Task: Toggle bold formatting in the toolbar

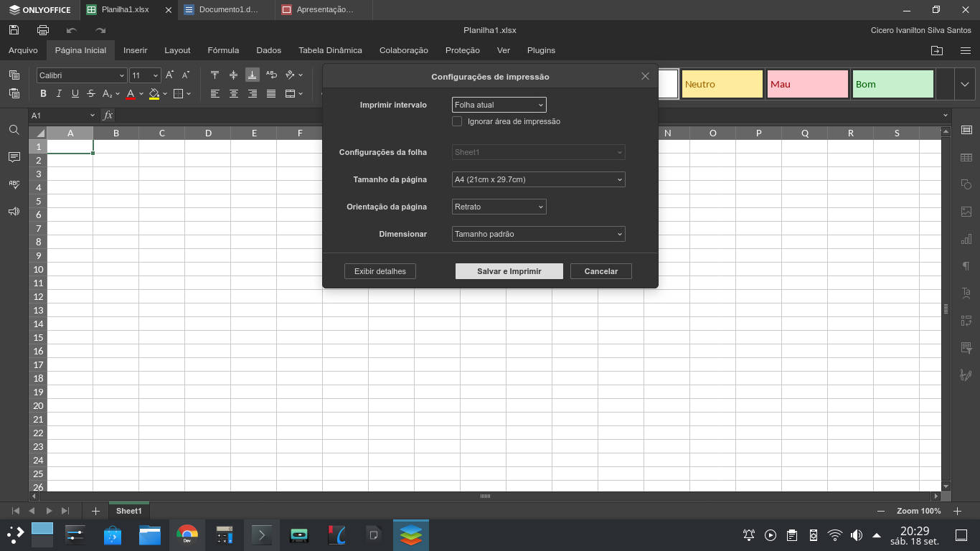Action: (x=43, y=93)
